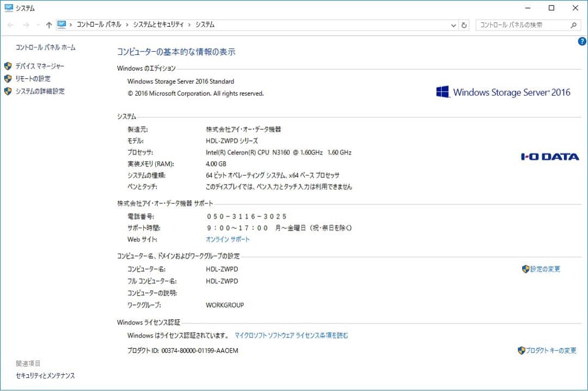
Task: Open デバイス マネージャー link
Action: coord(40,66)
